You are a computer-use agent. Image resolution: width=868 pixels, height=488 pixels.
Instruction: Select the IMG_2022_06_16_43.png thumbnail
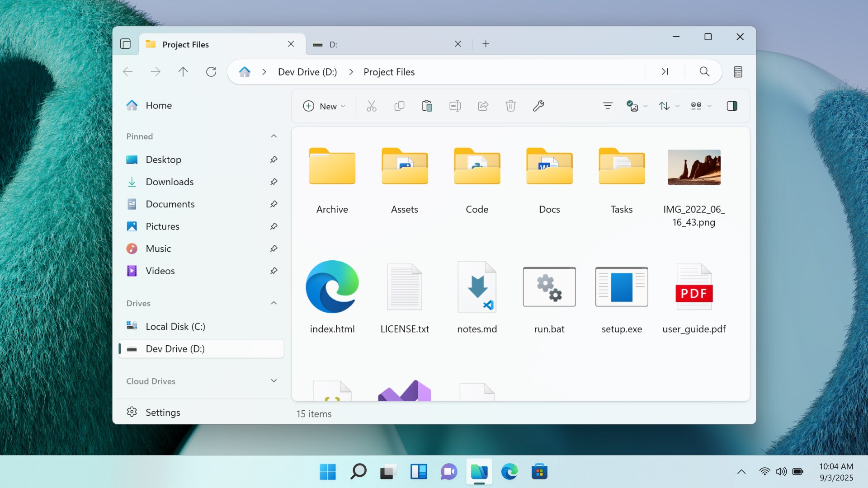coord(693,167)
